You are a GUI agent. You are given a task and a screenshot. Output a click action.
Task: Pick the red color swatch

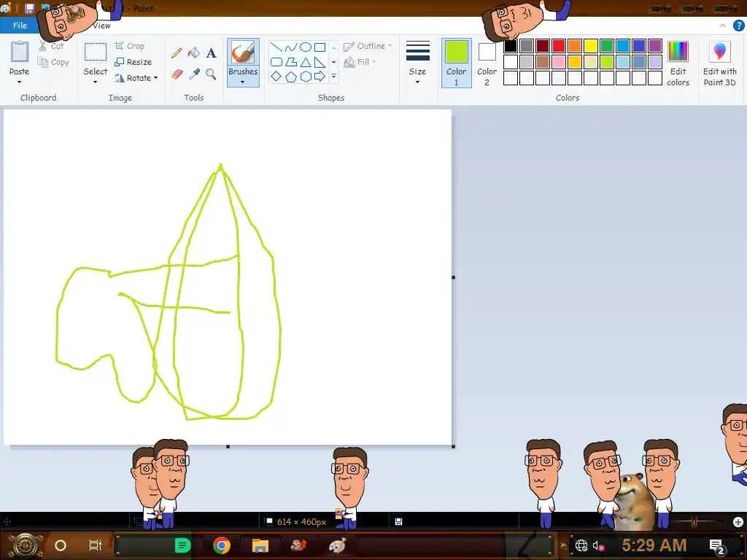click(558, 46)
